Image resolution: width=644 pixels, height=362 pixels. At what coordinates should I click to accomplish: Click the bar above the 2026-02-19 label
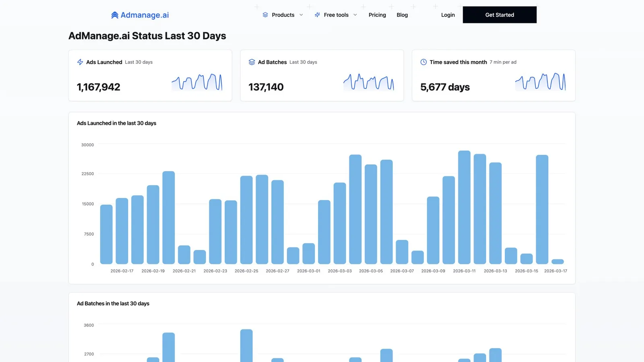click(153, 224)
